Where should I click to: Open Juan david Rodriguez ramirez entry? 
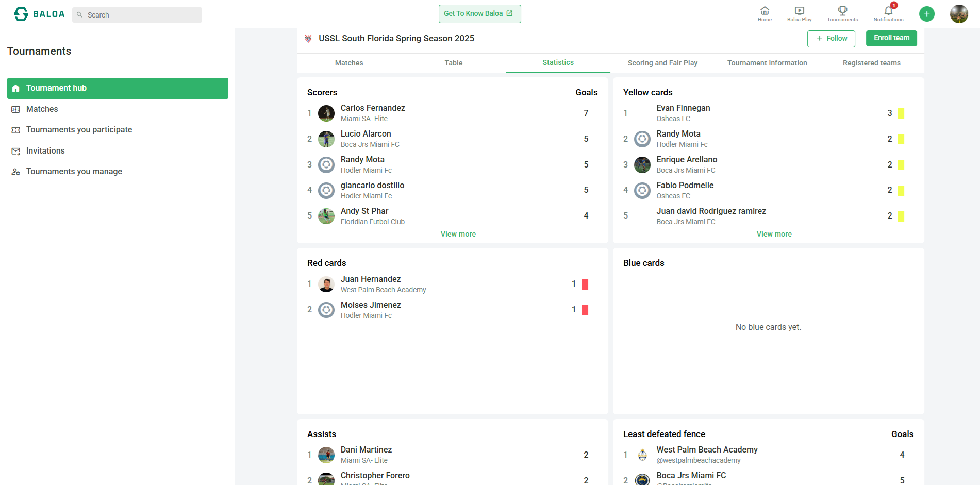(711, 211)
